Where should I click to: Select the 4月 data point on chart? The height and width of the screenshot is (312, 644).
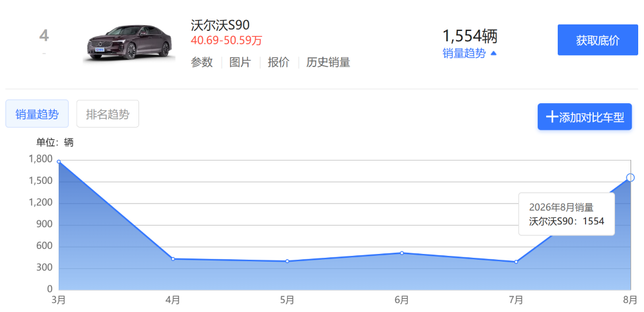click(173, 259)
